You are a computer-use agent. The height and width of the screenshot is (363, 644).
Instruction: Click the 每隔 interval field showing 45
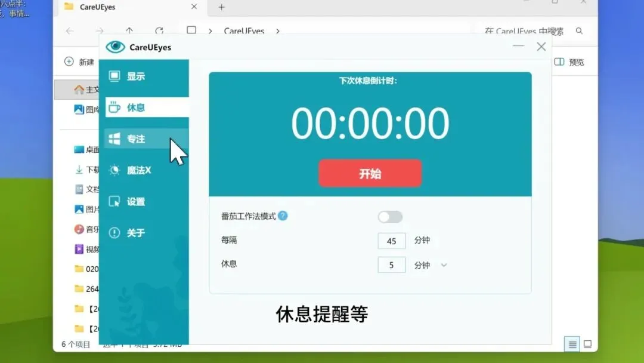(x=391, y=241)
